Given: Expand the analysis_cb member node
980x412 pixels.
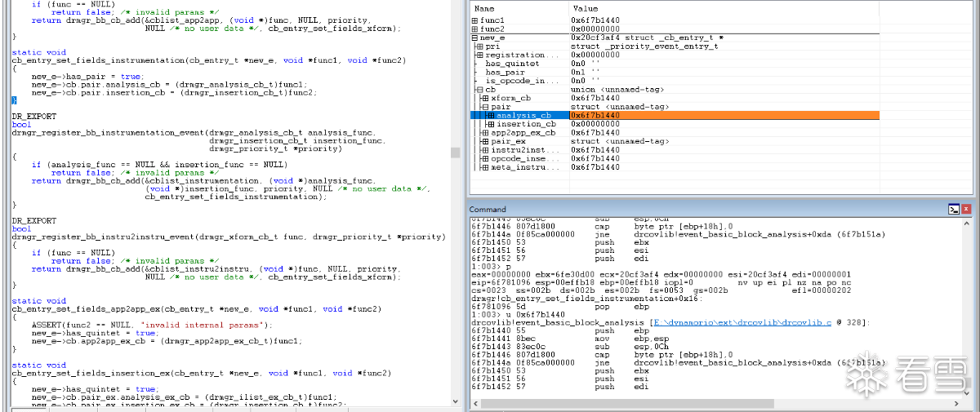Looking at the screenshot, I should pos(489,115).
